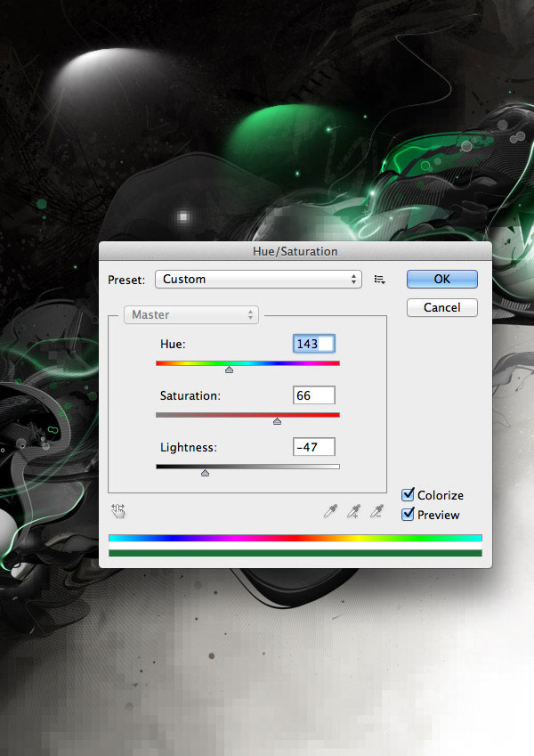Click the Lightness slider handle
The height and width of the screenshot is (756, 534).
pos(205,473)
